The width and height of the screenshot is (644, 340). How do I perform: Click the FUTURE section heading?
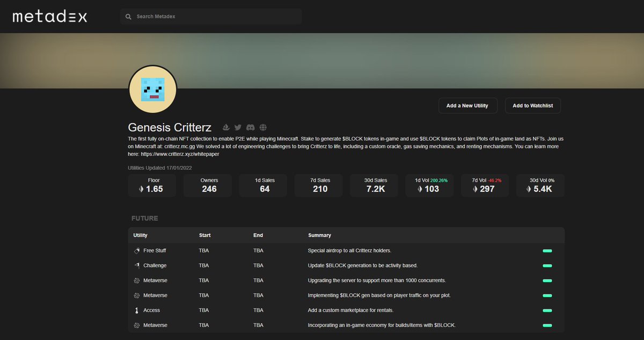(x=145, y=219)
